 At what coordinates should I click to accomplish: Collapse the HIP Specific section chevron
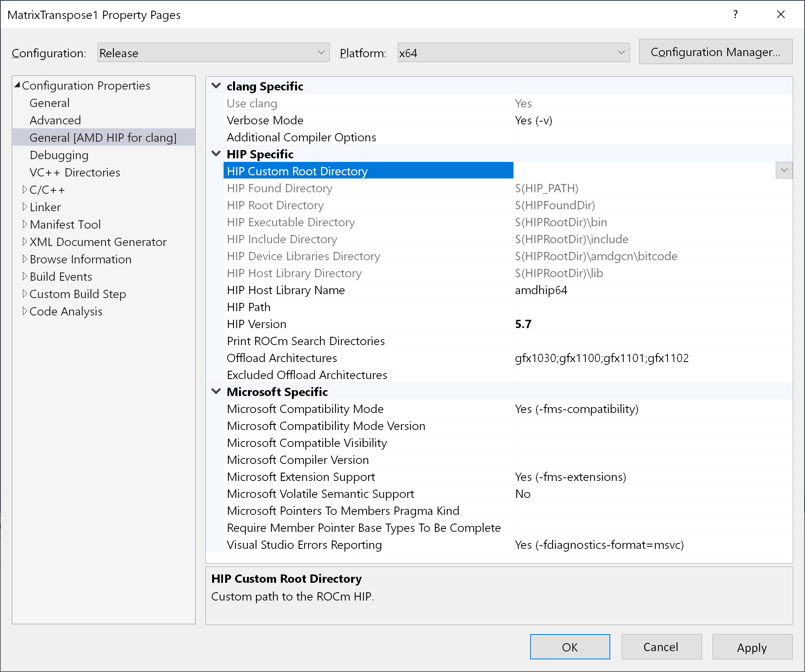[x=216, y=154]
